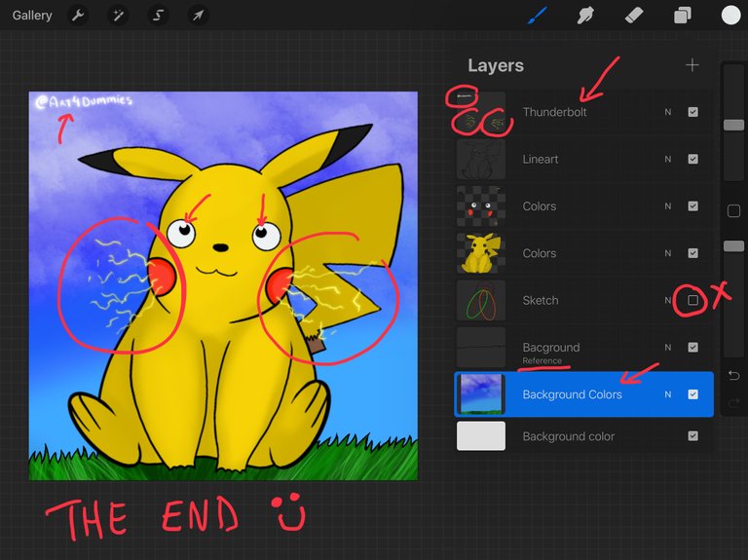Toggle the Layers panel icon

[682, 16]
